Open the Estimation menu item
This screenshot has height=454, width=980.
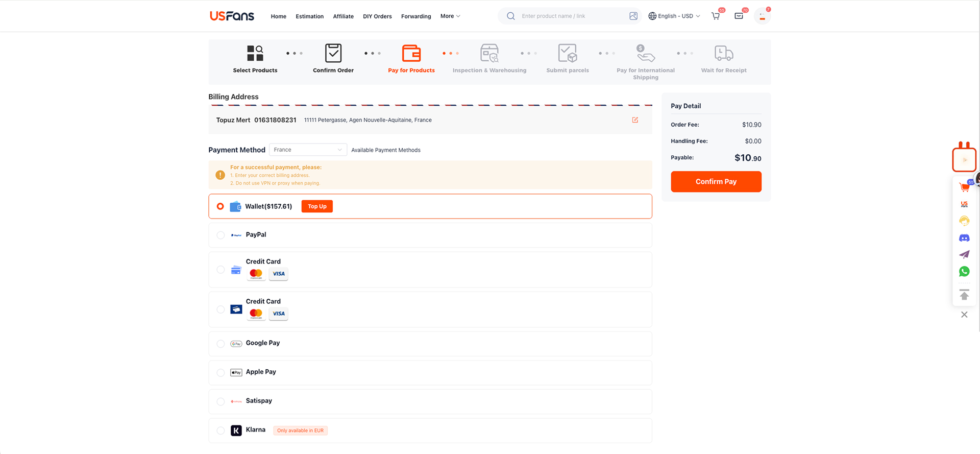[x=309, y=16]
